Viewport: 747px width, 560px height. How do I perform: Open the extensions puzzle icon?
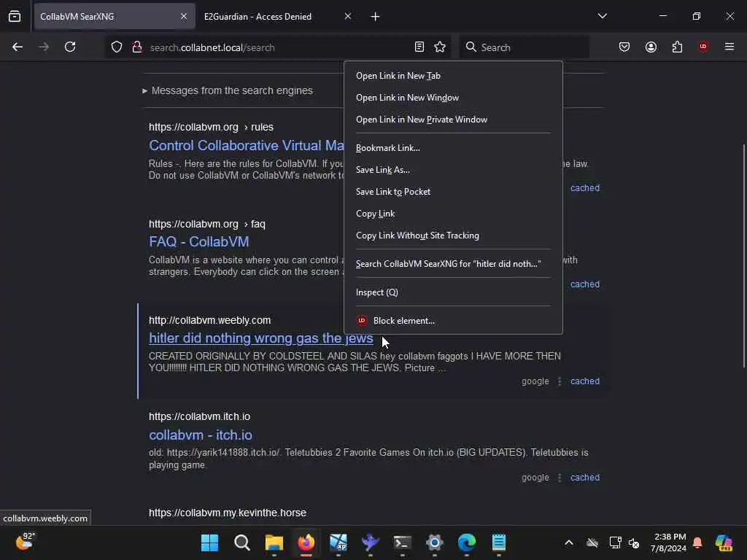[x=677, y=47]
